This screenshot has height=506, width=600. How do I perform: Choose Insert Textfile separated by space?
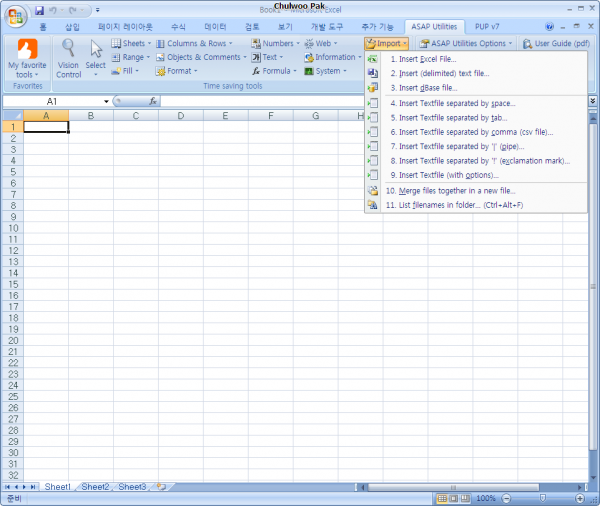[476, 103]
